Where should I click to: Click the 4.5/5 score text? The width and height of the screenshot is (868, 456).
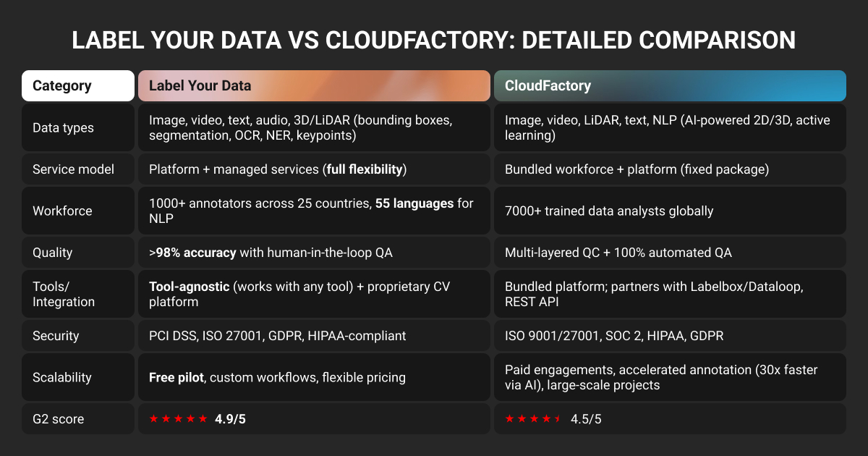coord(586,419)
